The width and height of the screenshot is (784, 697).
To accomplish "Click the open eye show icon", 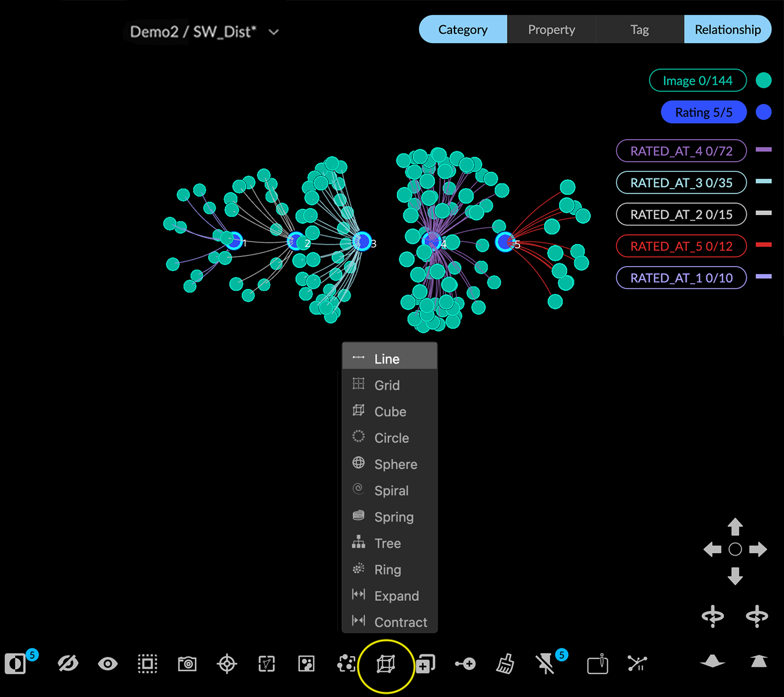I will 108,664.
